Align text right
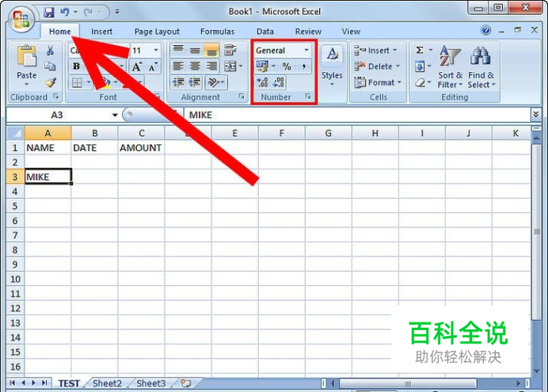The image size is (548, 392). [x=211, y=66]
